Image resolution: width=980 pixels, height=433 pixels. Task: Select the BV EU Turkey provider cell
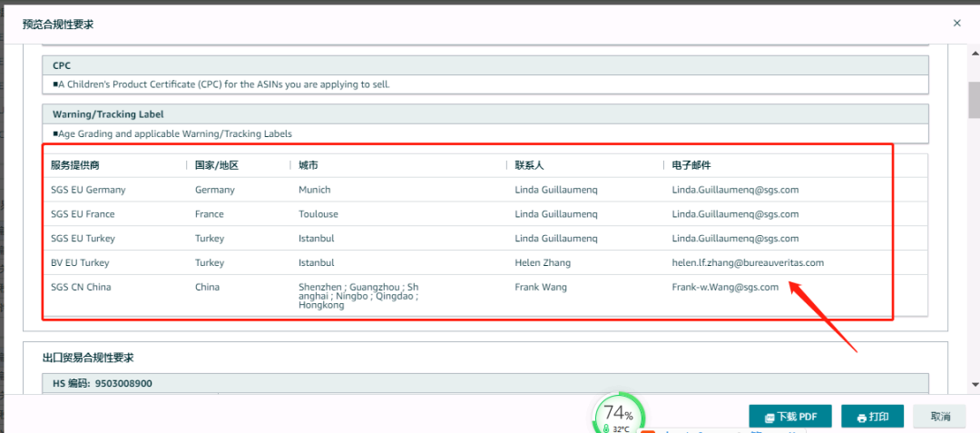pos(80,262)
